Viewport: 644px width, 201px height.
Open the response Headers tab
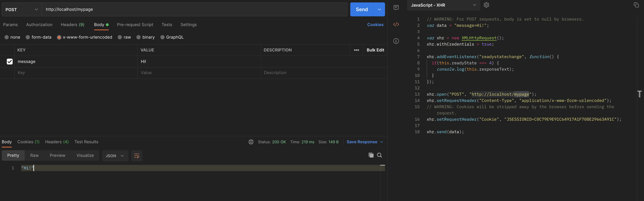56,142
